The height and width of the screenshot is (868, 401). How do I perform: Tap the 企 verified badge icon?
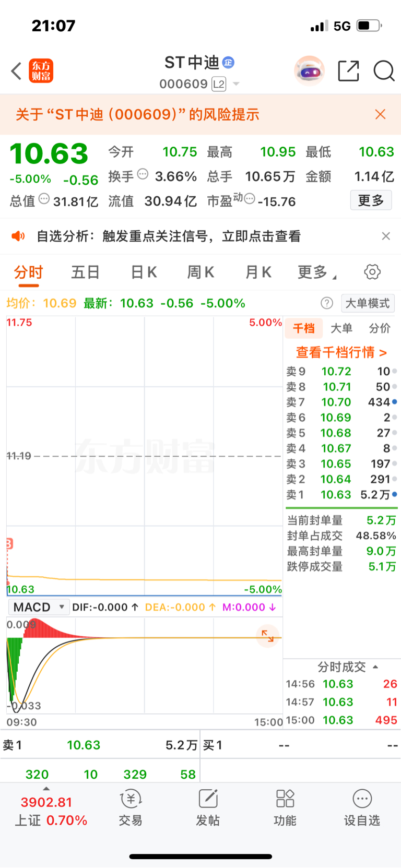228,63
